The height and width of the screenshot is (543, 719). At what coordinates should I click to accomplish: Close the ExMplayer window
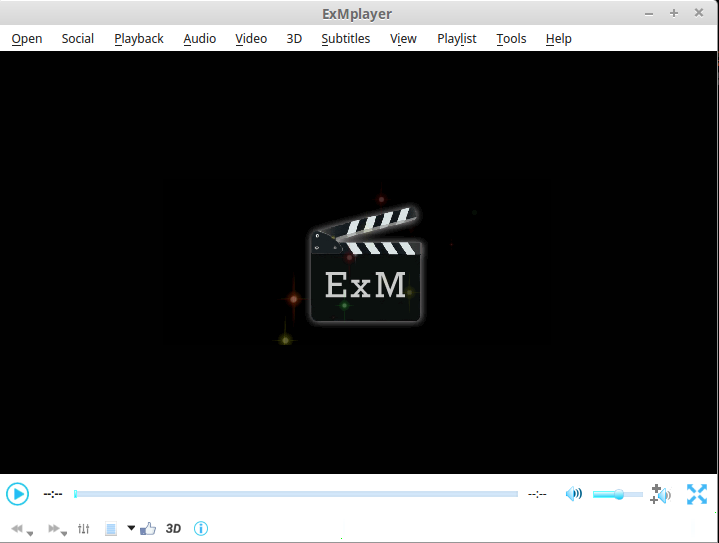click(x=698, y=13)
